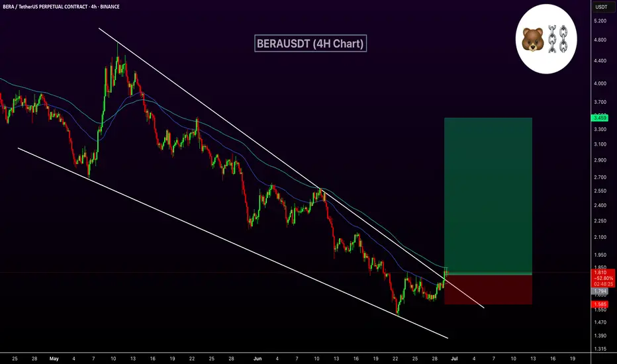Screen dimensions: 617x364
Task: Click the 4.800 price axis label
Action: 600,40
